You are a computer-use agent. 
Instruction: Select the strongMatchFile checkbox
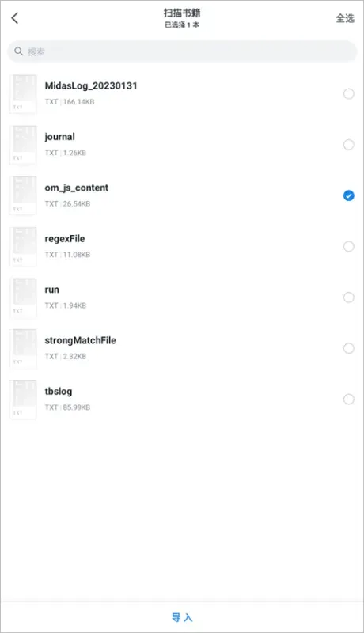coord(349,348)
